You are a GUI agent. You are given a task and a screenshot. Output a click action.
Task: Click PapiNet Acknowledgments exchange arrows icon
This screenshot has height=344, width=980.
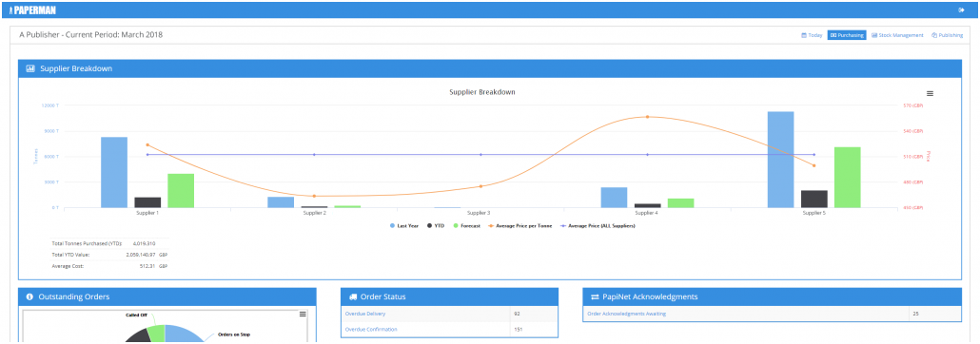tap(595, 296)
